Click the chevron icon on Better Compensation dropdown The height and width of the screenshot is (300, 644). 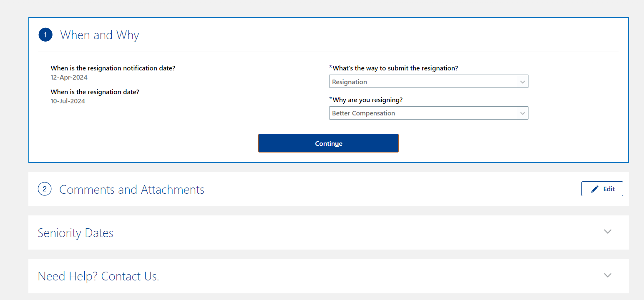pyautogui.click(x=522, y=113)
